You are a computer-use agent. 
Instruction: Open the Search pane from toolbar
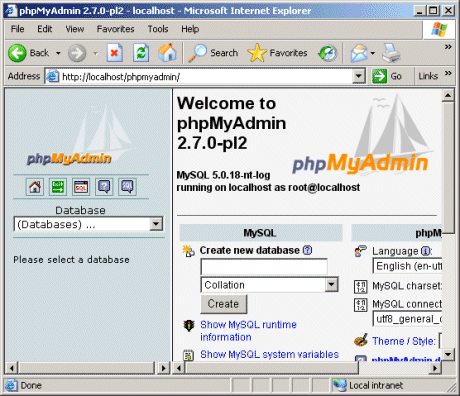pos(212,53)
